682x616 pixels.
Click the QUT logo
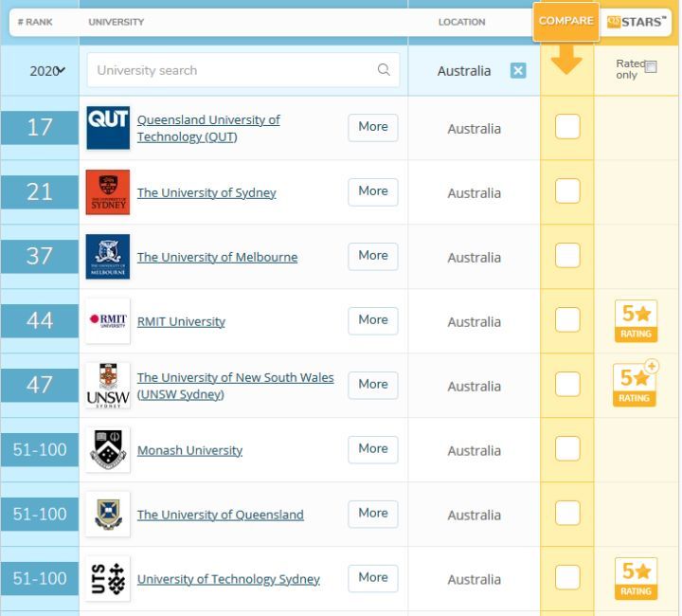(x=108, y=127)
